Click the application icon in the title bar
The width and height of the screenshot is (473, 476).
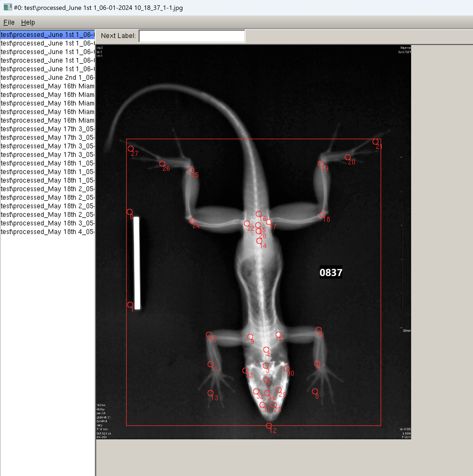click(7, 7)
